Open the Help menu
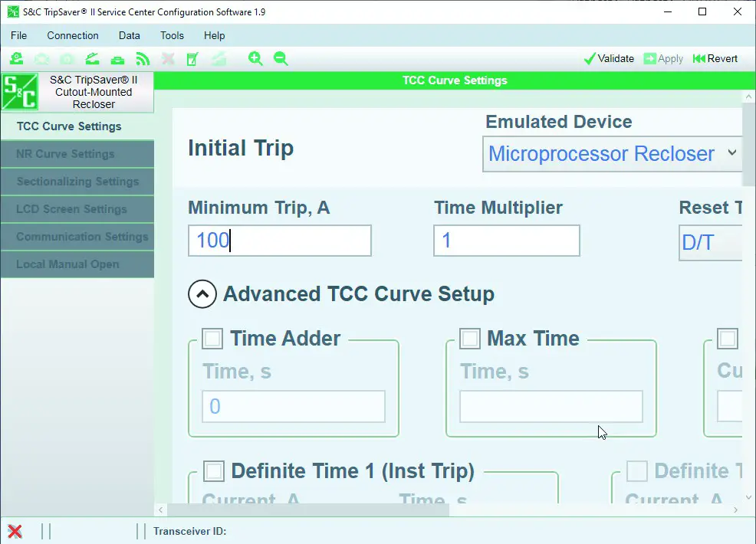Screen dimensions: 756x544 pyautogui.click(x=214, y=36)
